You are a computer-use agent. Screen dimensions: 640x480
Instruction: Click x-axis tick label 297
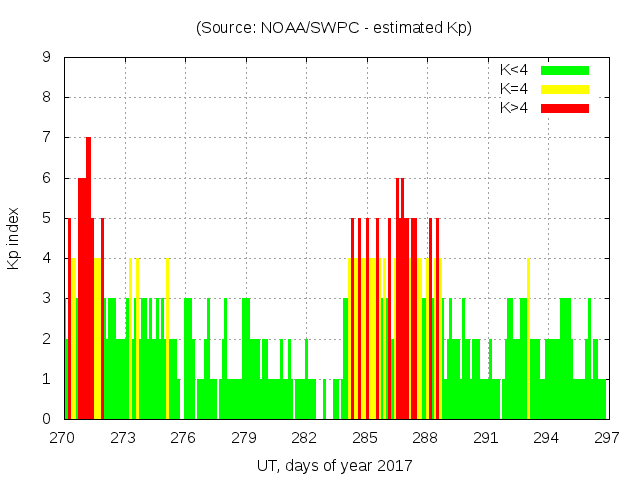pyautogui.click(x=606, y=437)
